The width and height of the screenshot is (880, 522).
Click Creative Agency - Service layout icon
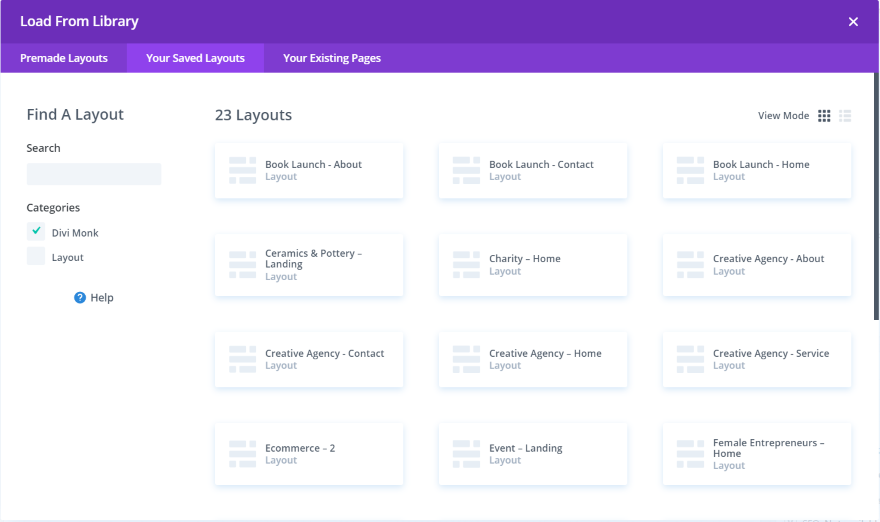click(x=690, y=359)
